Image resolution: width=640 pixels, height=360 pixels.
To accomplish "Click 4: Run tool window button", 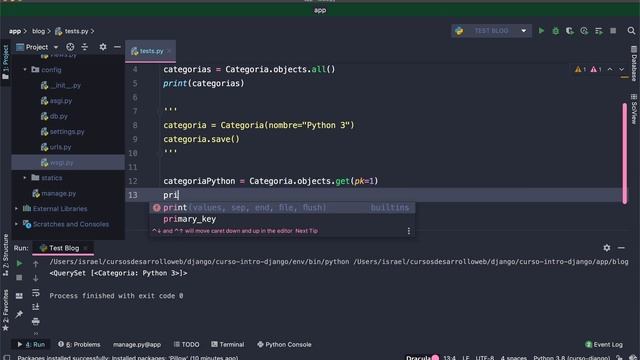I will 31,344.
